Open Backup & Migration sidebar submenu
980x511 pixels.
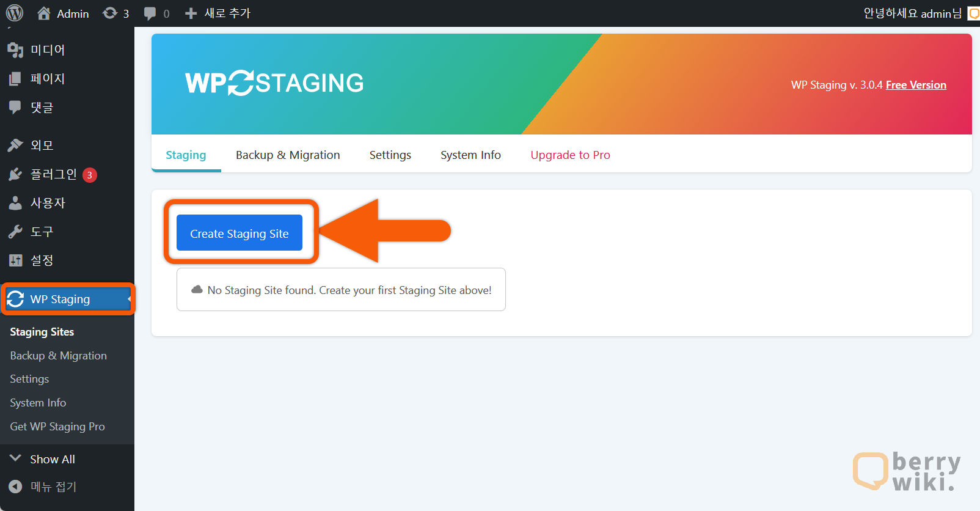tap(59, 356)
